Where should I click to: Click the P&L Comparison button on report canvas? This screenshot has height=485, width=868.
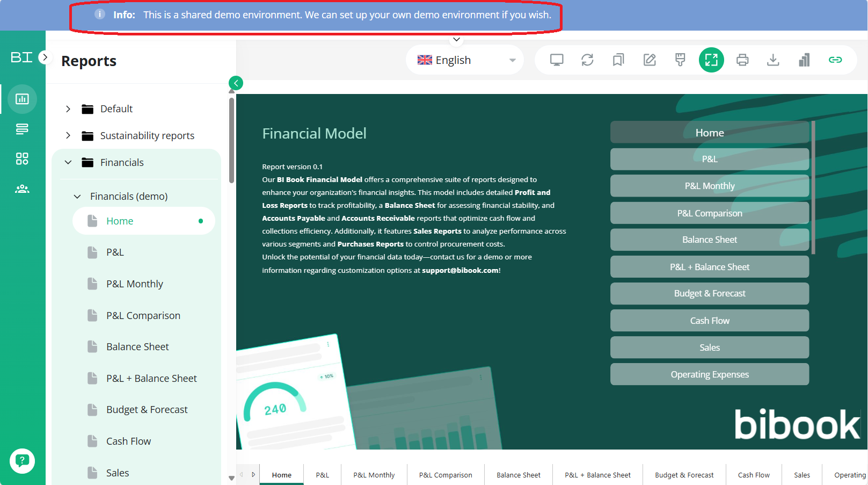tap(710, 213)
